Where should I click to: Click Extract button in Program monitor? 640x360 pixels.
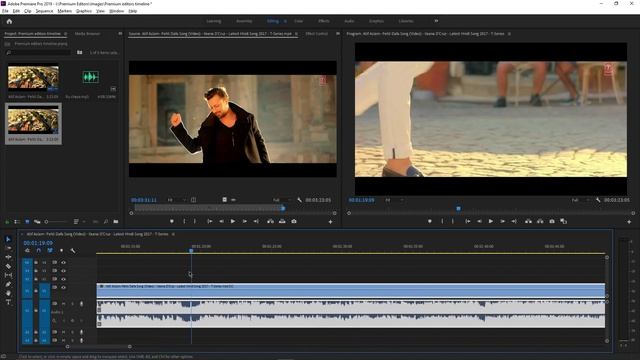coord(540,221)
